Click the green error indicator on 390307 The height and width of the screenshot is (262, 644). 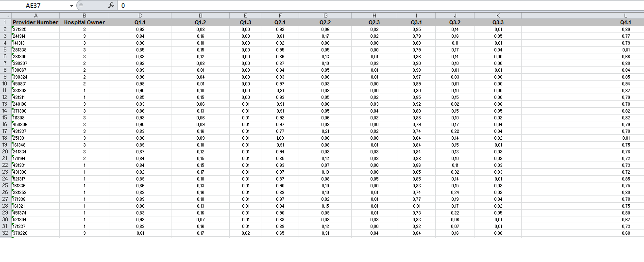point(12,62)
